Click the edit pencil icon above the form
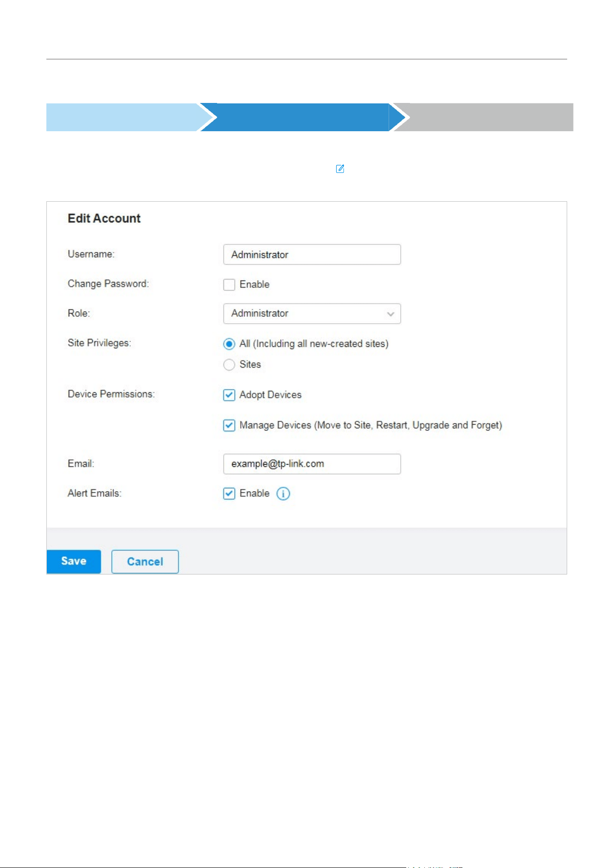Image resolution: width=614 pixels, height=868 pixels. coord(340,169)
